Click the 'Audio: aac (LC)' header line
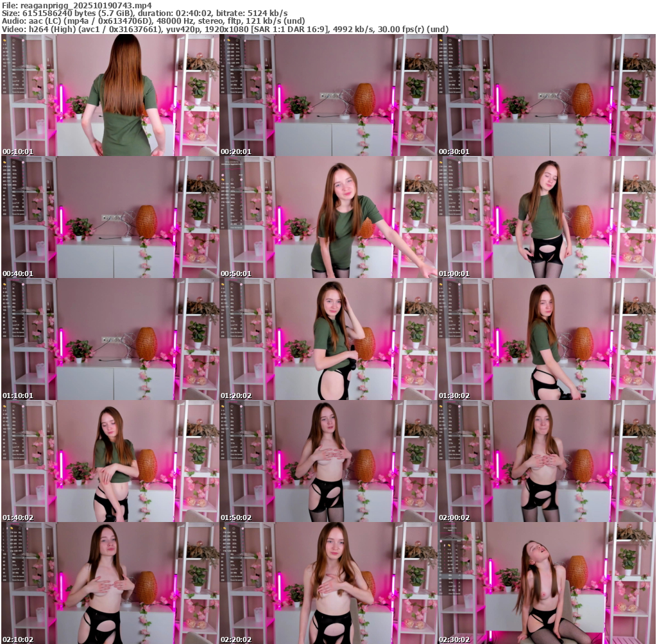Image resolution: width=657 pixels, height=644 pixels. tap(153, 21)
